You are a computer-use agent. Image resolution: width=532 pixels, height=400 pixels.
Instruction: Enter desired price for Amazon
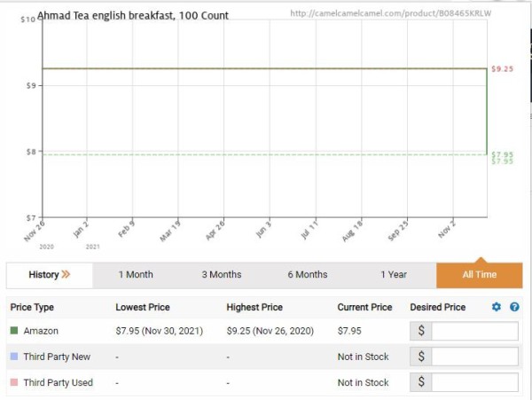coord(474,331)
